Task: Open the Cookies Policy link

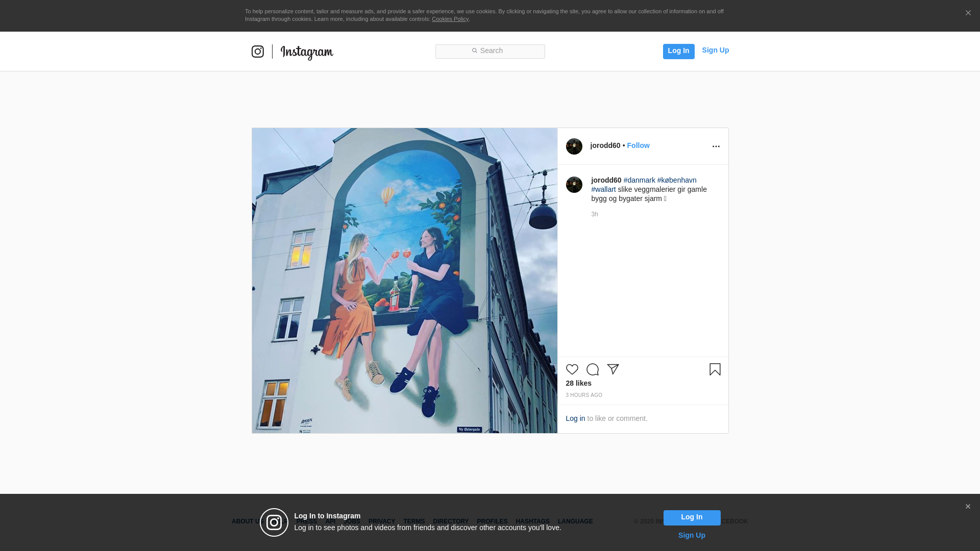Action: pyautogui.click(x=450, y=19)
